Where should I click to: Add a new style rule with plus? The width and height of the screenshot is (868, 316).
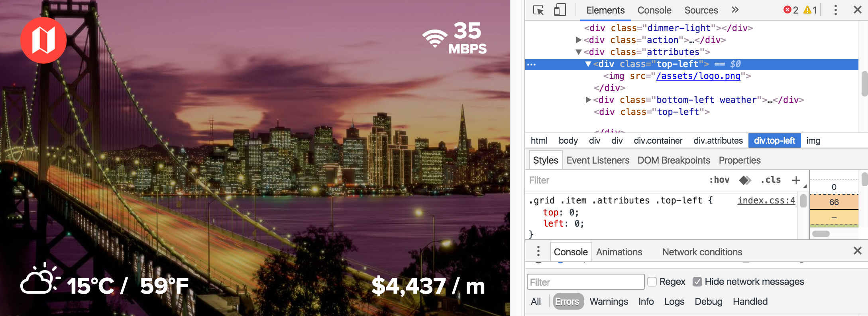click(x=796, y=180)
